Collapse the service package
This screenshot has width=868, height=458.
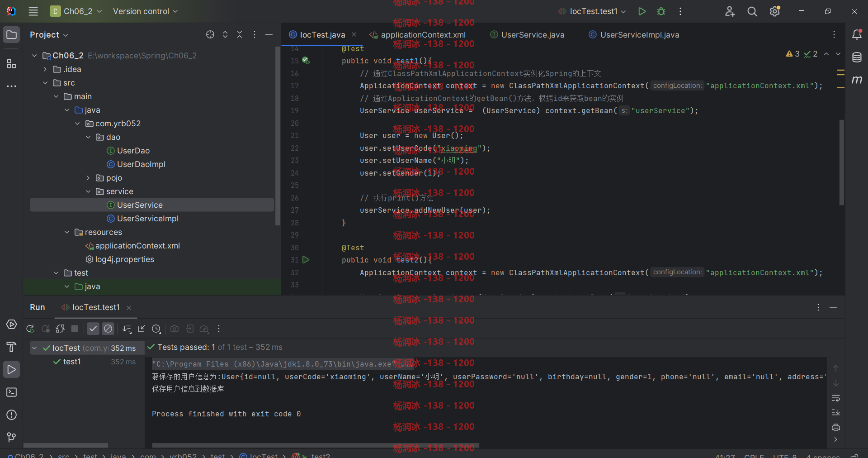click(x=88, y=191)
